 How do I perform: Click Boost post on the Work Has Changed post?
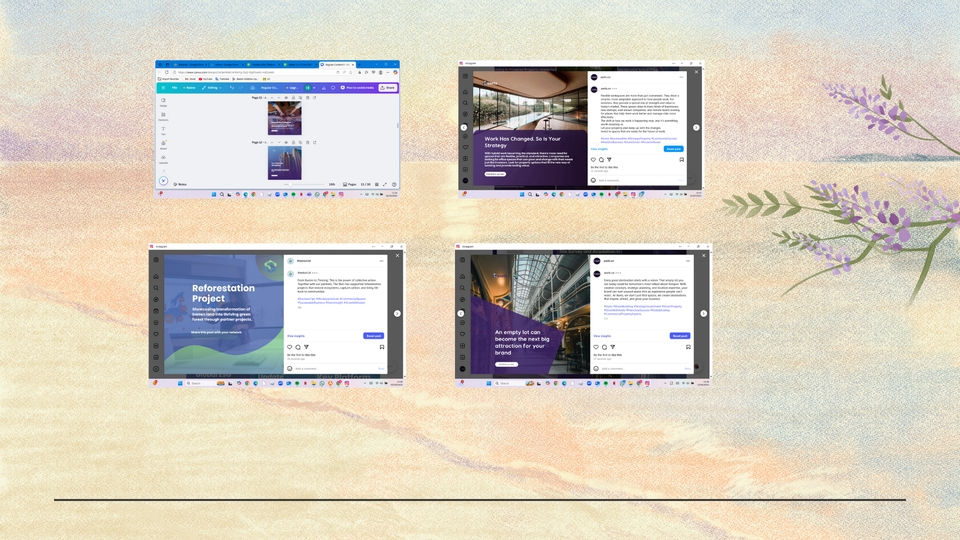point(674,149)
